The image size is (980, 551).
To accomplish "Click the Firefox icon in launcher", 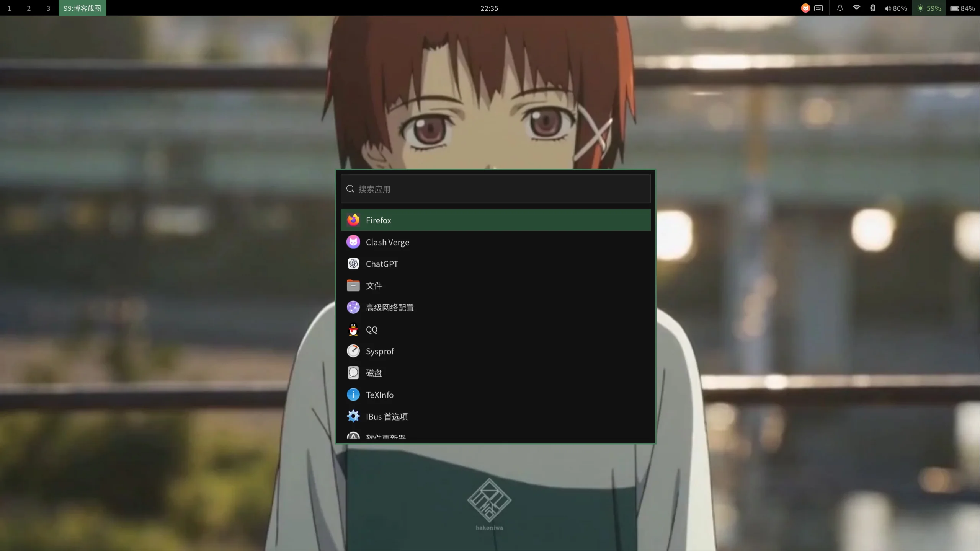I will [353, 220].
